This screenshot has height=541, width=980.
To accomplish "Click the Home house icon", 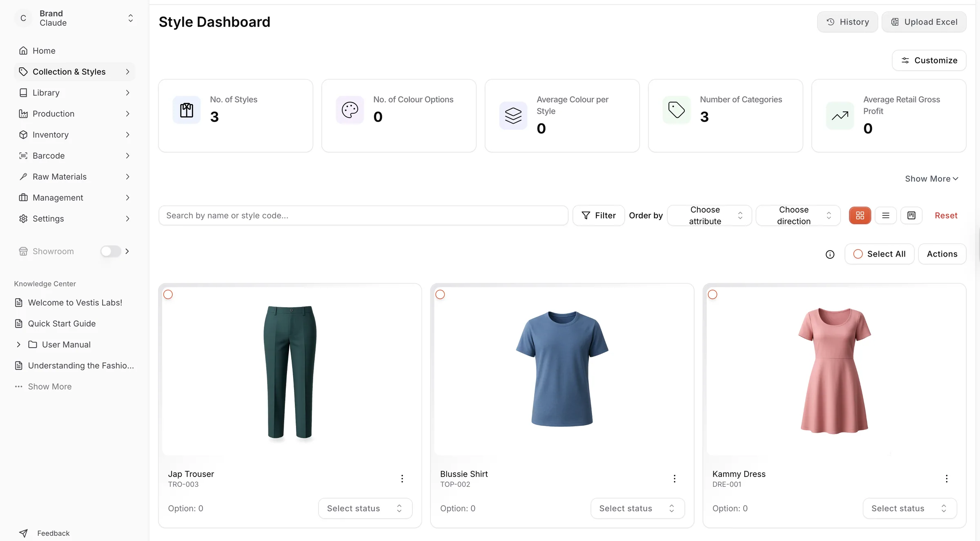I will [23, 51].
